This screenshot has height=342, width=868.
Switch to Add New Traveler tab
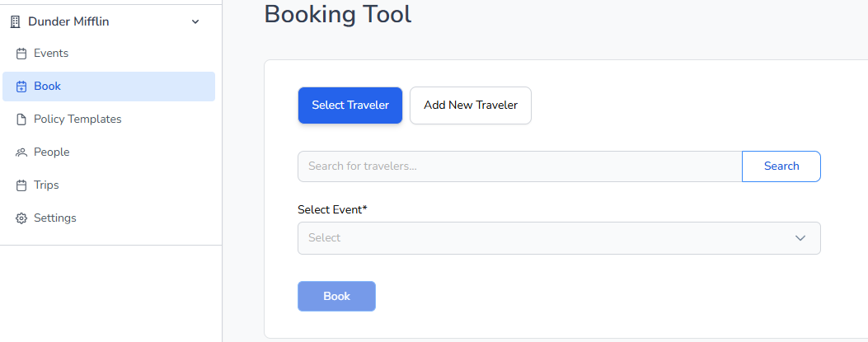coord(471,105)
